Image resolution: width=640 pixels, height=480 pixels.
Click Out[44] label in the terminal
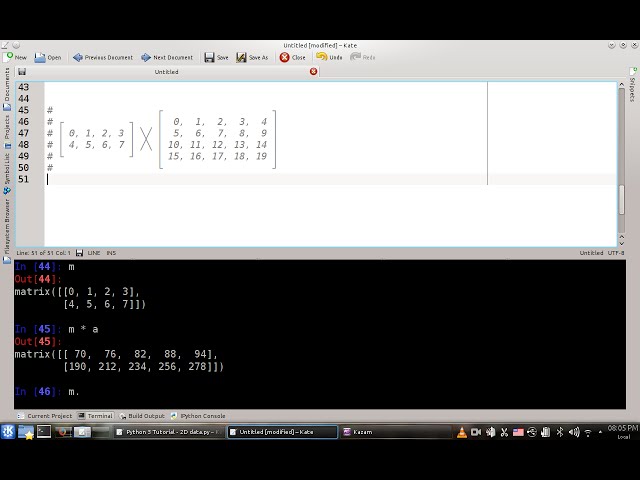pos(38,279)
